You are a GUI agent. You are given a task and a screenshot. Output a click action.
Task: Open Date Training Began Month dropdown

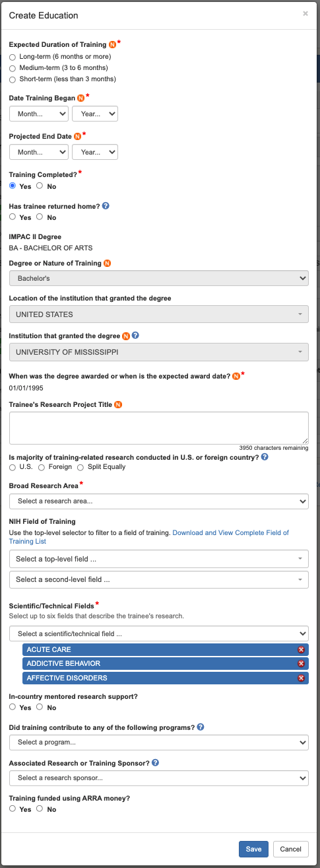(x=39, y=114)
